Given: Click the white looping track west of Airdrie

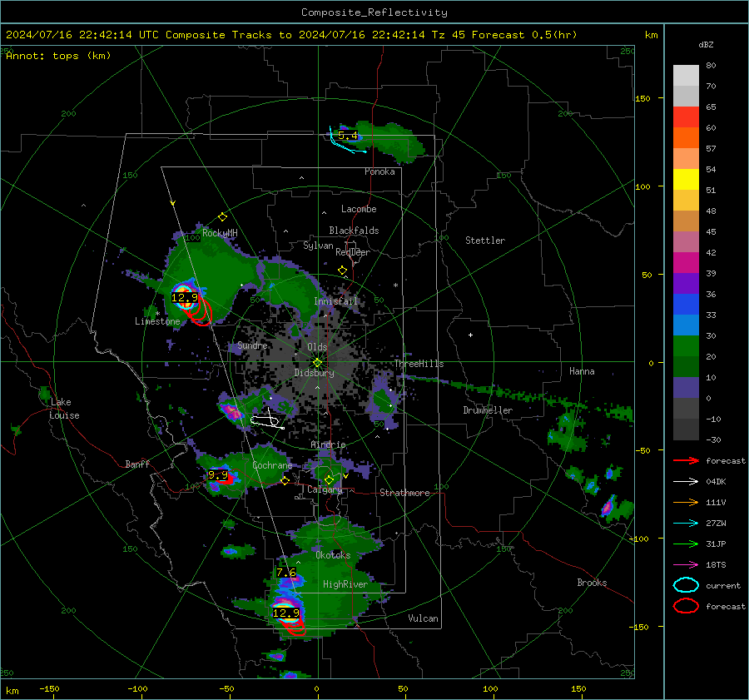Looking at the screenshot, I should click(x=265, y=421).
